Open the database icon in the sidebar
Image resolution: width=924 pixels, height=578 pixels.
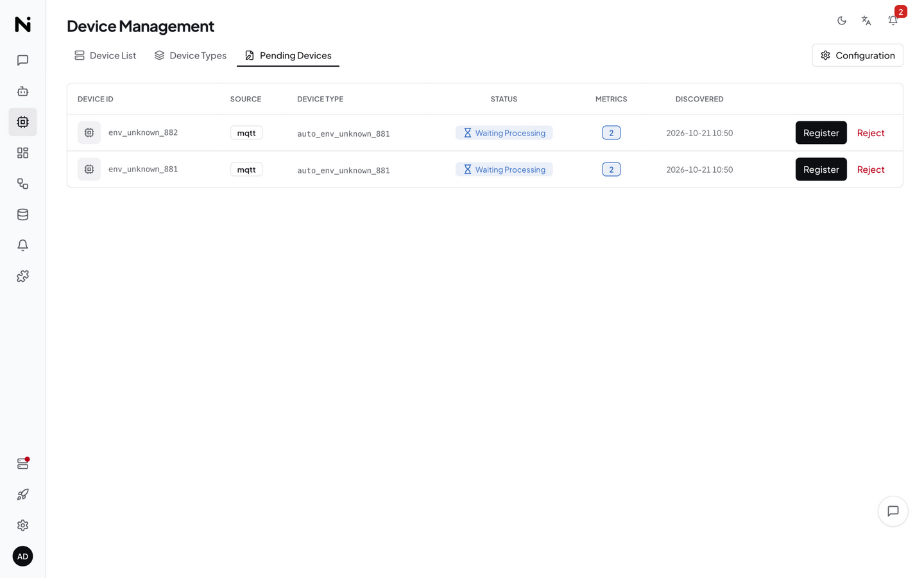click(x=22, y=215)
